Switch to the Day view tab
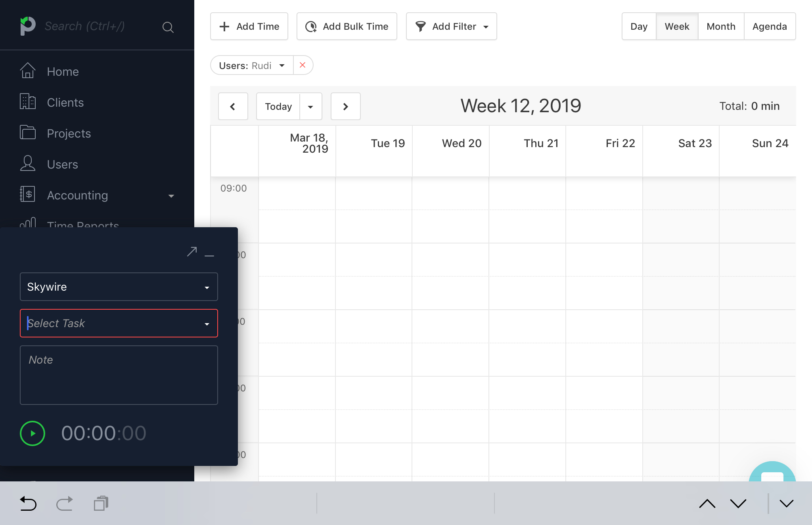This screenshot has height=525, width=812. point(639,25)
